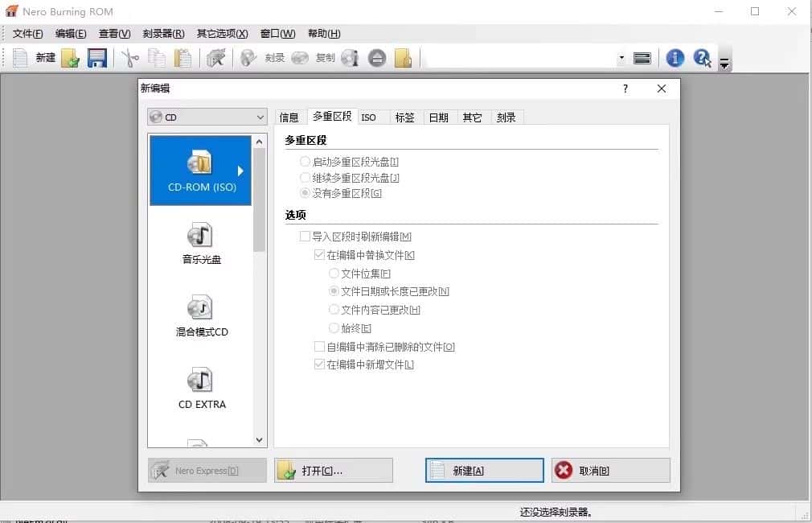812x523 pixels.
Task: Choose the 混合模式CD compilation icon
Action: tap(200, 314)
